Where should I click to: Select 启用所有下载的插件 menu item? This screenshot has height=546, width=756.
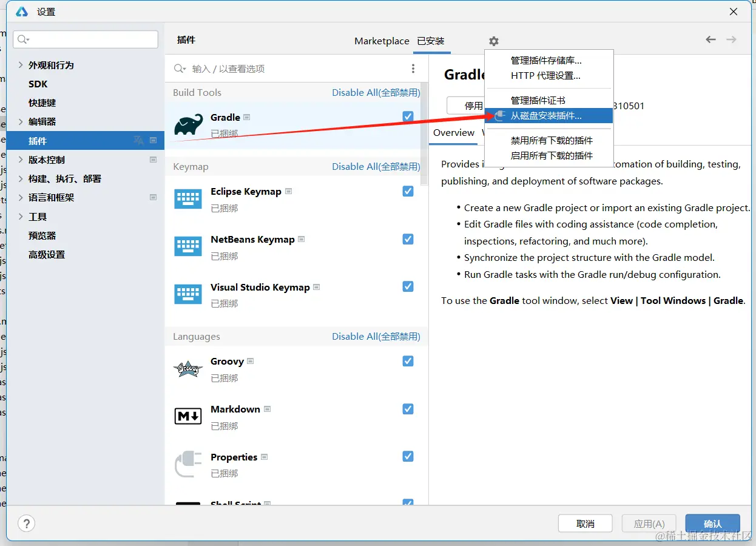click(x=549, y=155)
